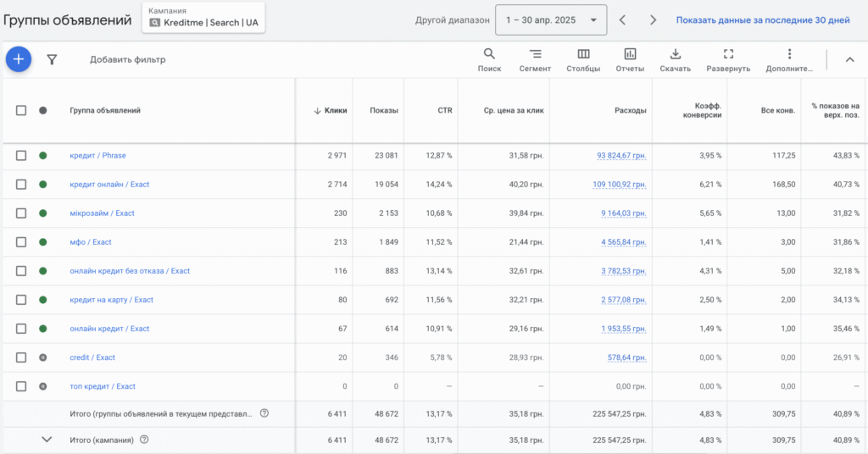
Task: Open the Дополнительно three-dot menu
Action: click(x=789, y=59)
